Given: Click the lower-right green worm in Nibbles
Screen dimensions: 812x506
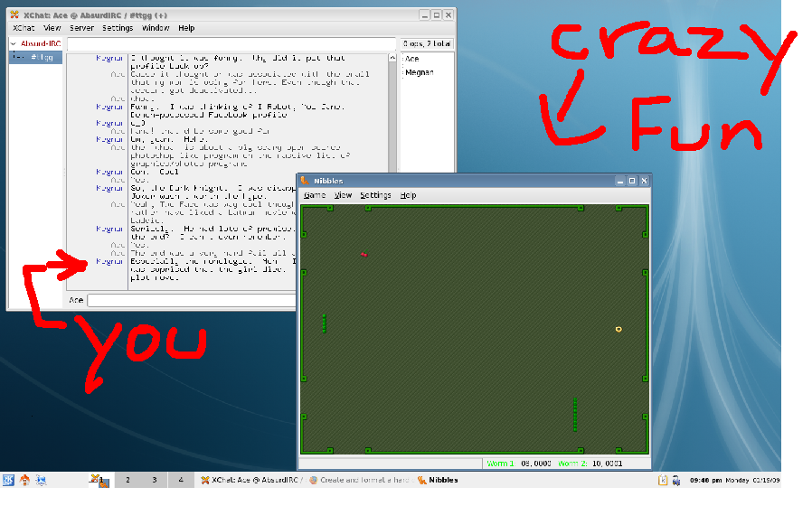Looking at the screenshot, I should point(575,415).
